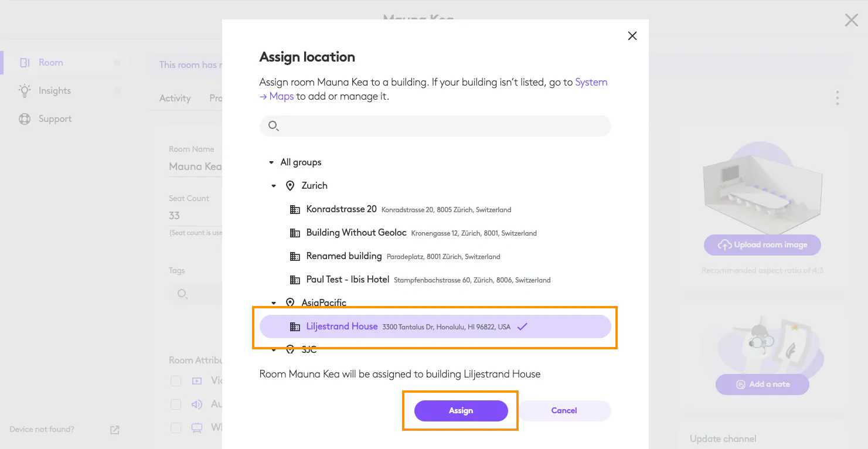
Task: Toggle the audio Room Attributes checkbox
Action: [x=176, y=404]
